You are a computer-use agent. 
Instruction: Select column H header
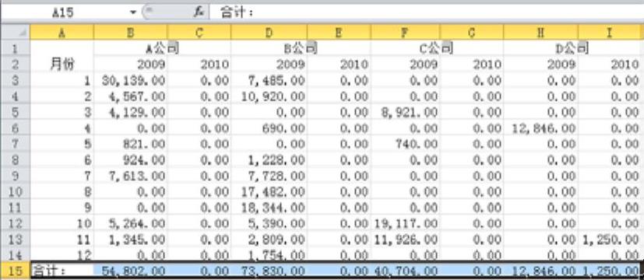540,33
